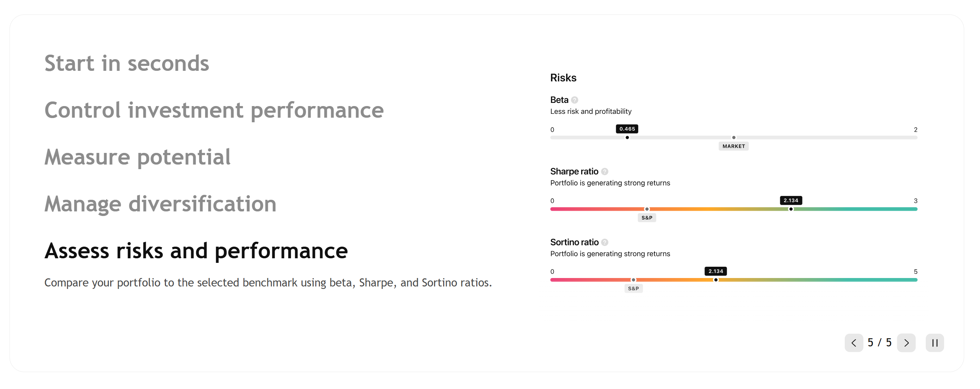Click the slide counter '5 / 5'
The width and height of the screenshot is (980, 389).
pos(879,343)
